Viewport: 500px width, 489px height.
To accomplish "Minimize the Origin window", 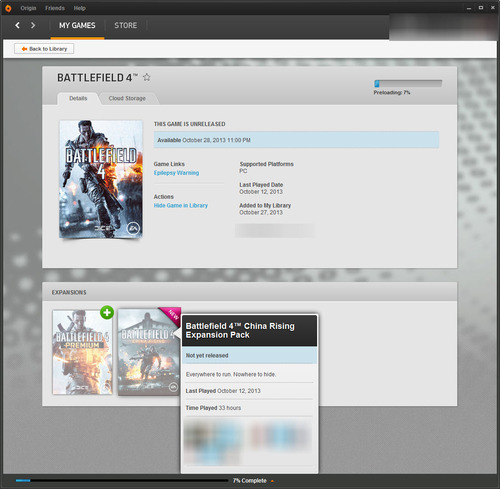I will click(x=469, y=8).
